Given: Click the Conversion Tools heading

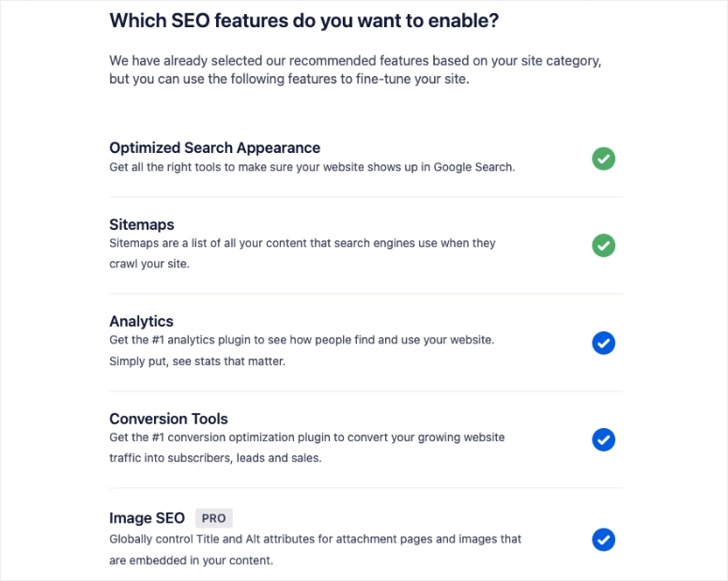Looking at the screenshot, I should (x=168, y=419).
